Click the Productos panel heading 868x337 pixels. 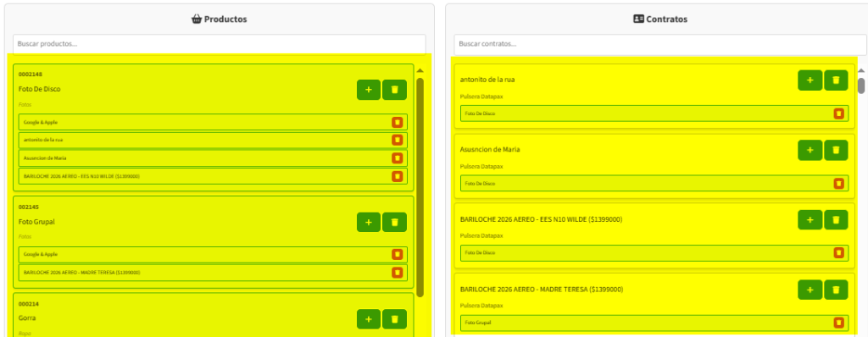pyautogui.click(x=220, y=19)
